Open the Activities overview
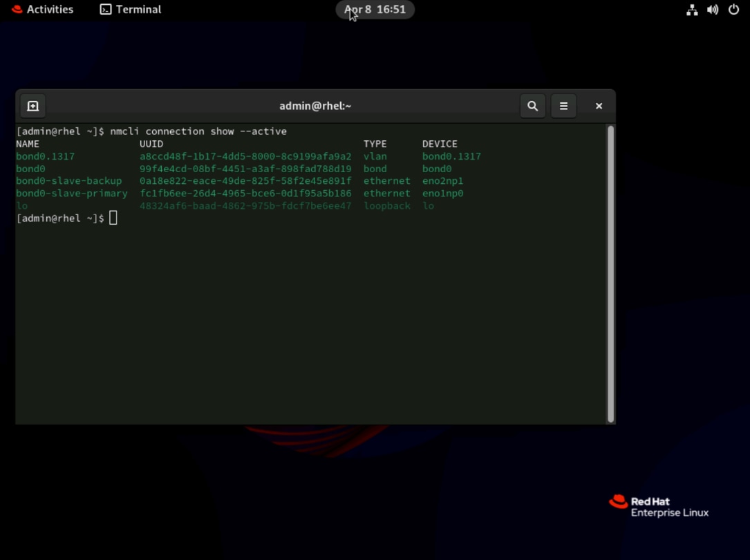Image resolution: width=750 pixels, height=560 pixels. tap(43, 9)
